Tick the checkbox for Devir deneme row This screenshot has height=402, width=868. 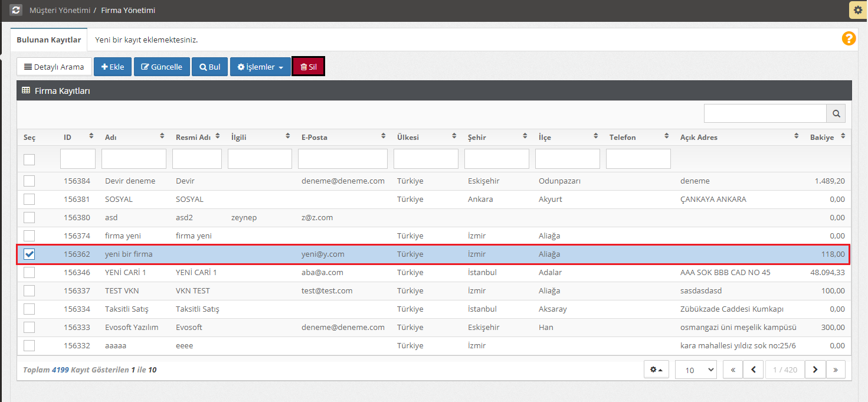click(x=29, y=181)
